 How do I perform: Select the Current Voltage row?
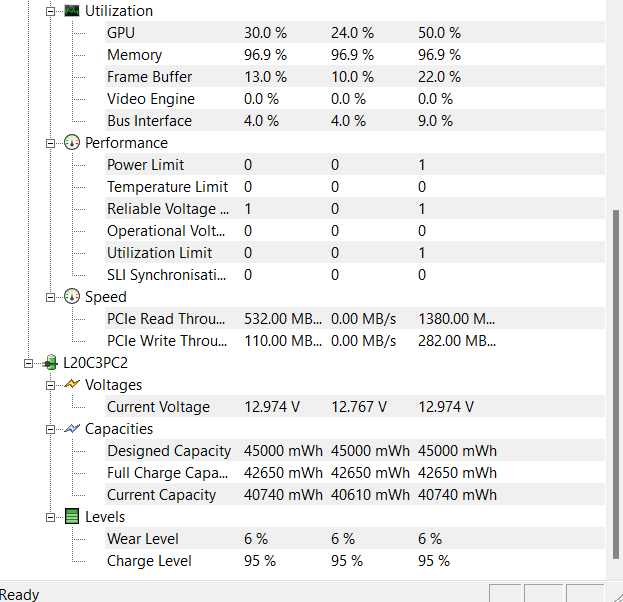[x=158, y=407]
